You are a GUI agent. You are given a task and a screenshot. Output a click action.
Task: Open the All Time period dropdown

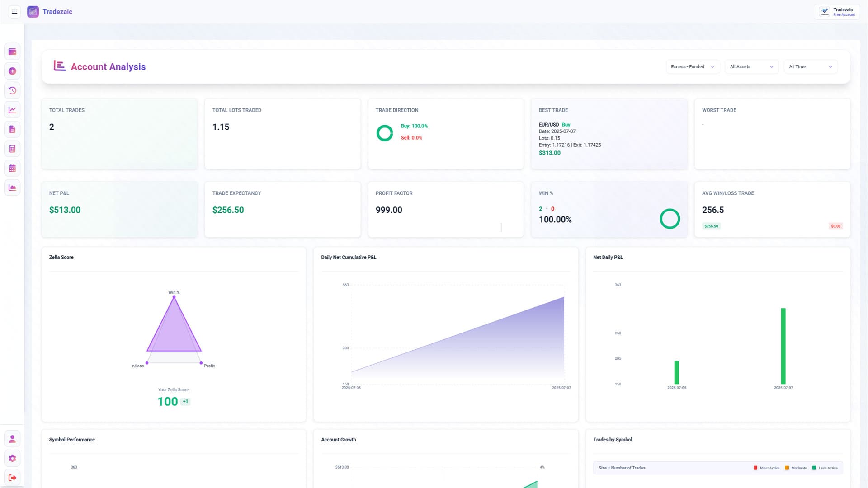click(811, 66)
